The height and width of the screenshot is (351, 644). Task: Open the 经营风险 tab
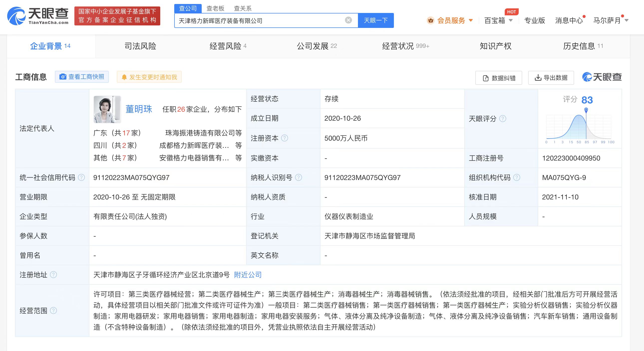228,46
